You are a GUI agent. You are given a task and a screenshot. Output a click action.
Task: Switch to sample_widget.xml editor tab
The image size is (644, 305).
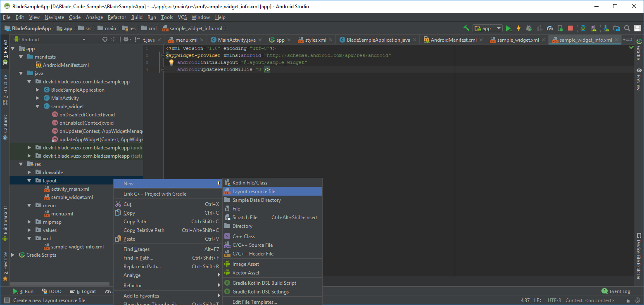(x=518, y=40)
